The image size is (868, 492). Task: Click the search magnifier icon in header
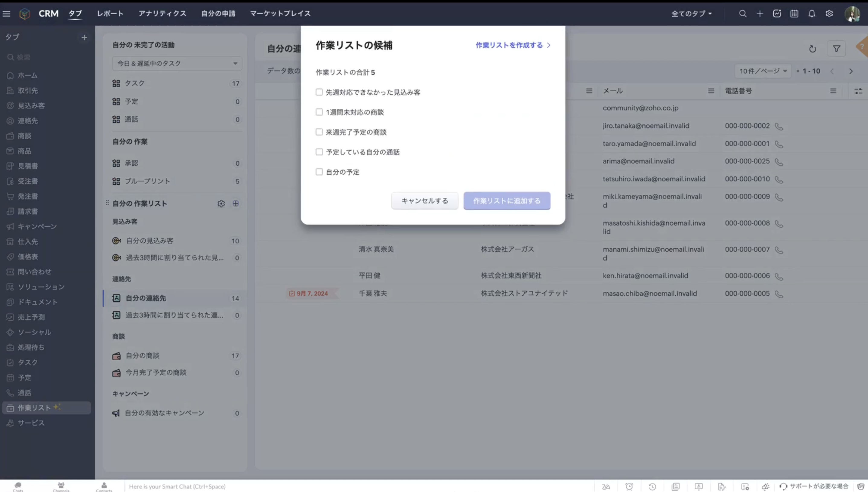pyautogui.click(x=742, y=14)
